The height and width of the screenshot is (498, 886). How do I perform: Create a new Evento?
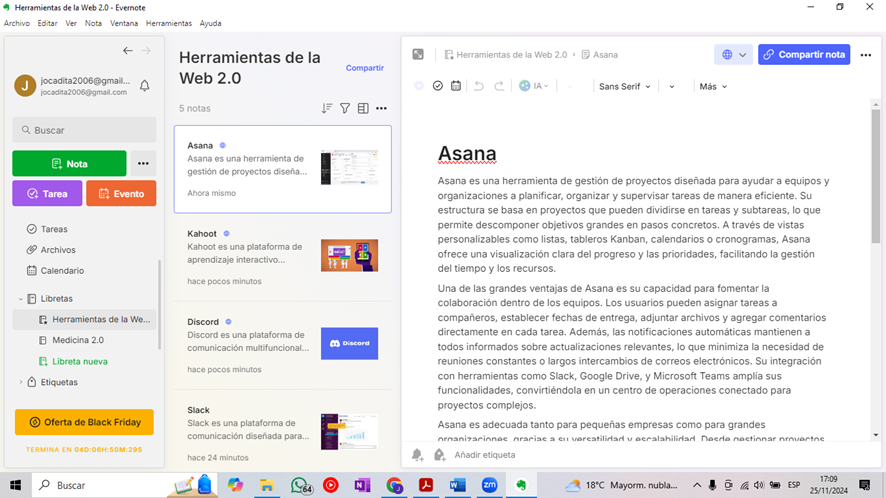coord(121,193)
